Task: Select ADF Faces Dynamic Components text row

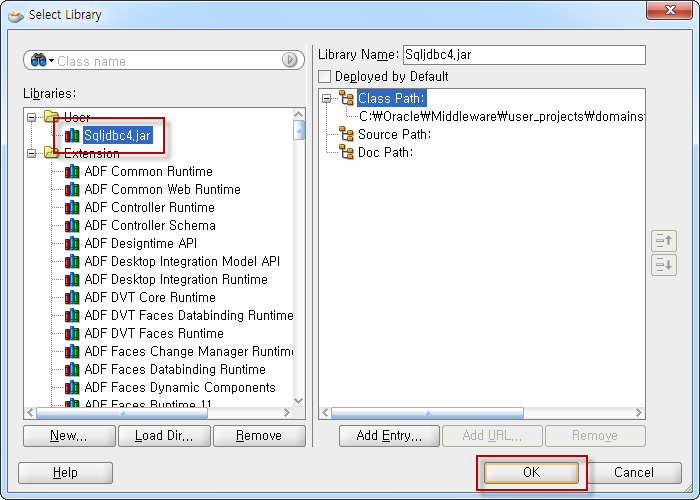Action: point(180,388)
